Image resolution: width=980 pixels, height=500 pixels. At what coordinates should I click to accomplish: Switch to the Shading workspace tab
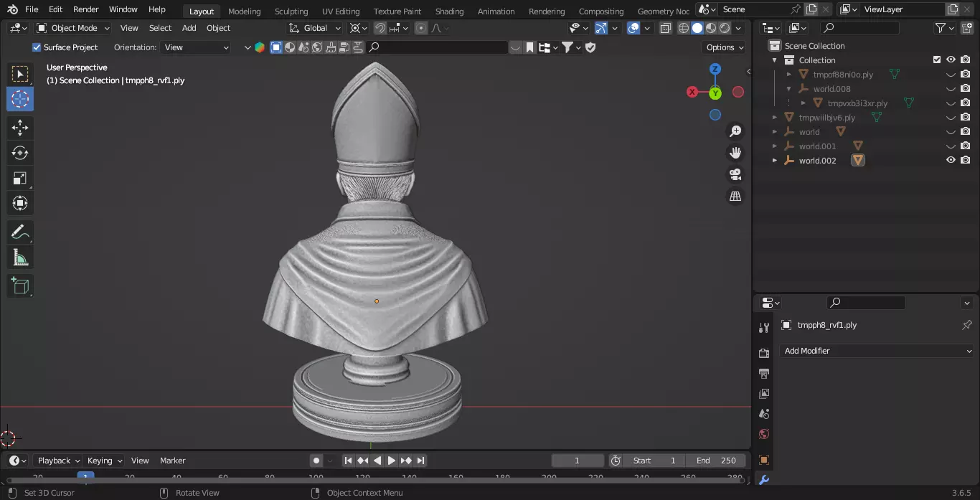[x=449, y=11]
